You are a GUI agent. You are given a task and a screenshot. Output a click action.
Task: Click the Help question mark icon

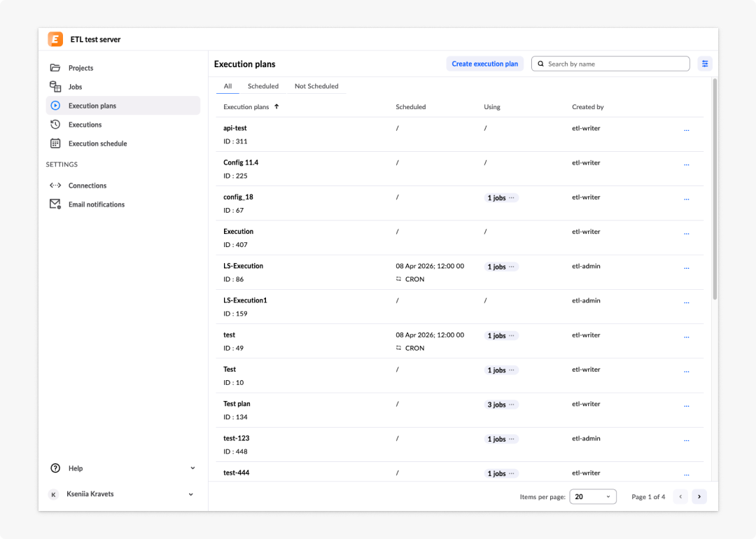tap(55, 468)
